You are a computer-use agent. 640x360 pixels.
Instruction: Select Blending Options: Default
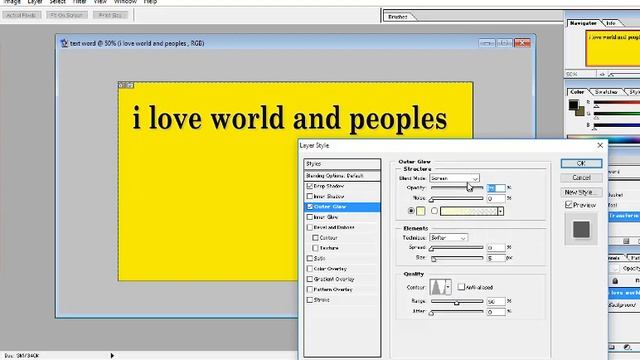point(342,176)
